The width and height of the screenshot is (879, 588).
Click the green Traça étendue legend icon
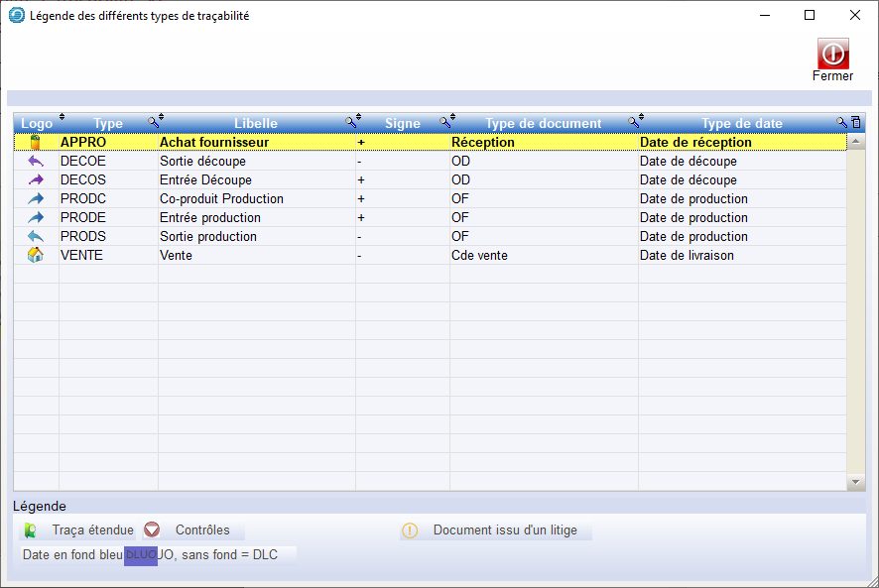point(31,530)
